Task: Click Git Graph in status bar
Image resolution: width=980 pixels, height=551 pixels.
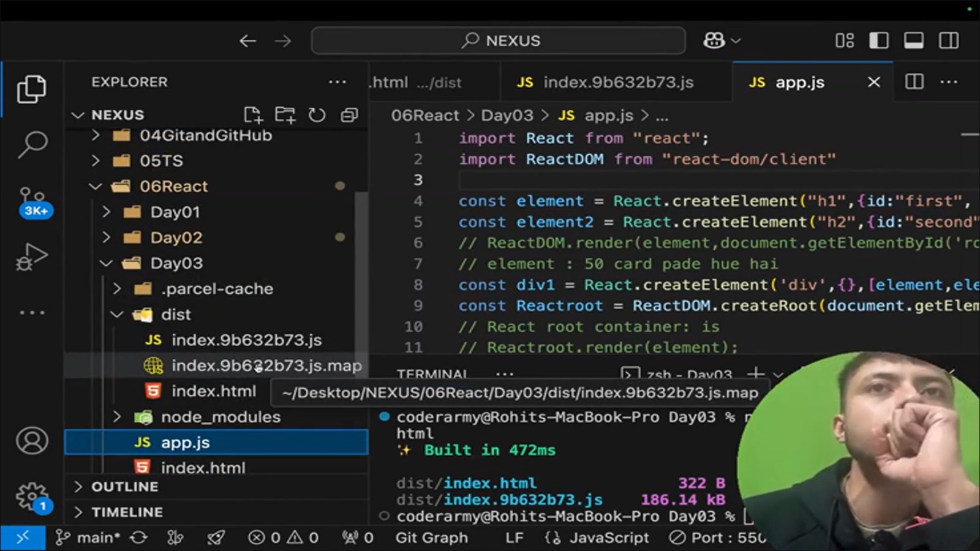Action: point(431,538)
